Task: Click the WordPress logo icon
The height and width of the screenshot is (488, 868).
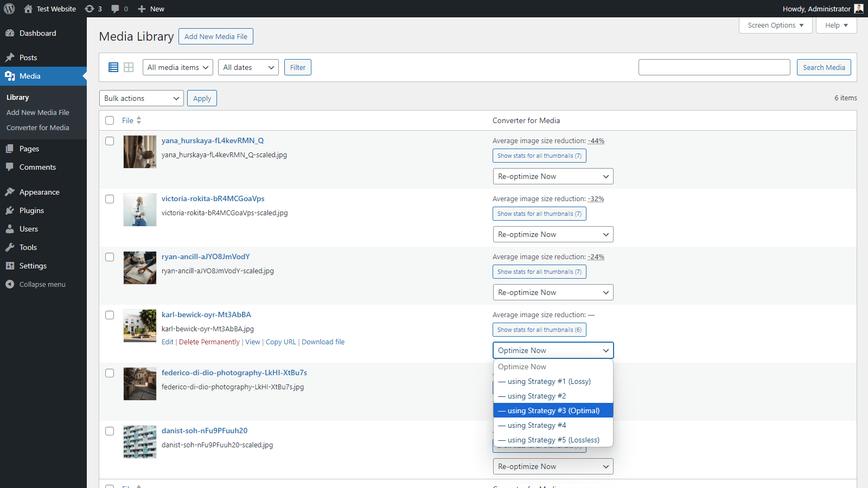Action: tap(9, 9)
